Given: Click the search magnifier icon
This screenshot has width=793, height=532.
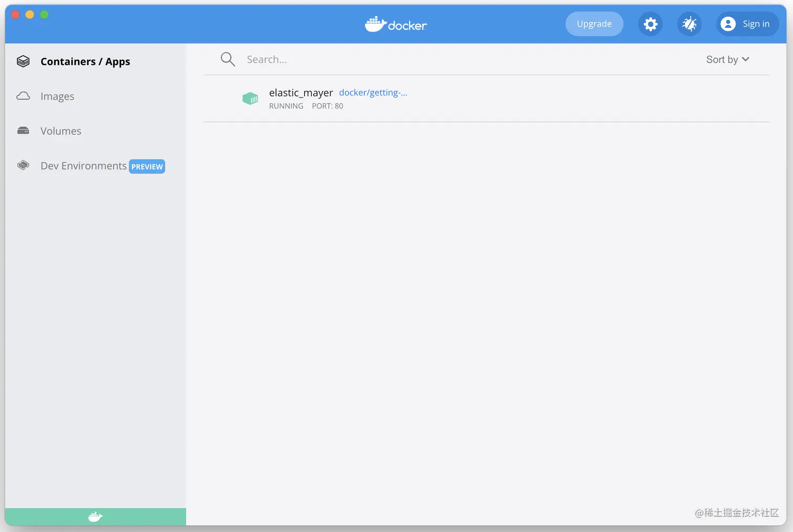Looking at the screenshot, I should tap(228, 59).
